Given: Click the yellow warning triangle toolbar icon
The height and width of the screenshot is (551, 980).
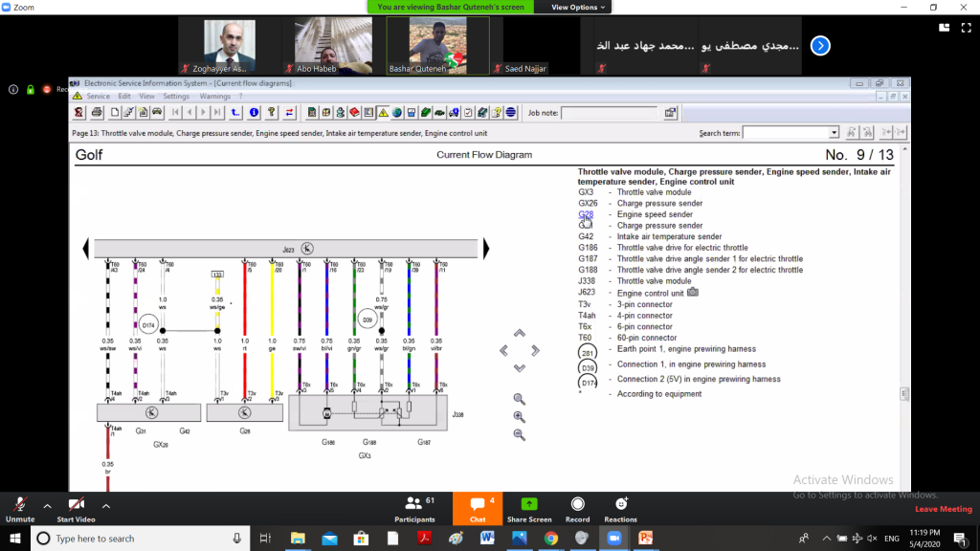Looking at the screenshot, I should (x=383, y=113).
